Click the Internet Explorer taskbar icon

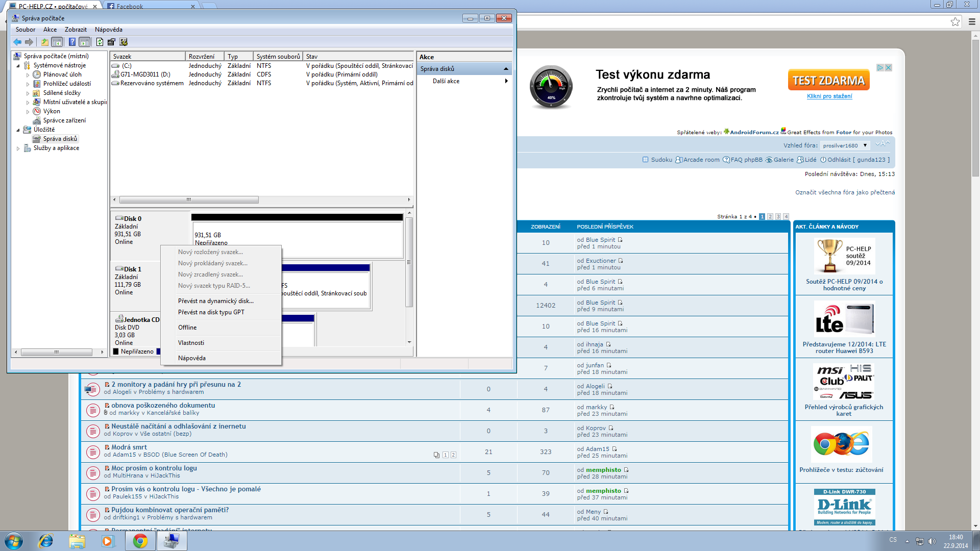(46, 541)
